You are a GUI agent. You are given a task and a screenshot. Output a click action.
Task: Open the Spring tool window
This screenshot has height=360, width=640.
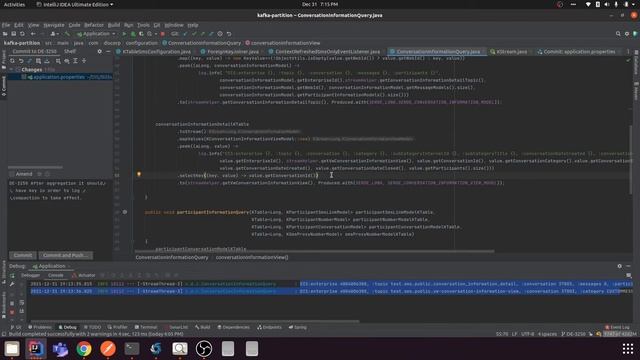tap(298, 327)
